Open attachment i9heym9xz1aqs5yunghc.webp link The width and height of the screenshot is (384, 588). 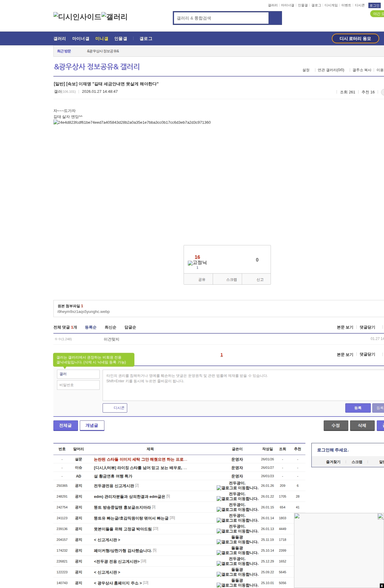click(x=83, y=312)
